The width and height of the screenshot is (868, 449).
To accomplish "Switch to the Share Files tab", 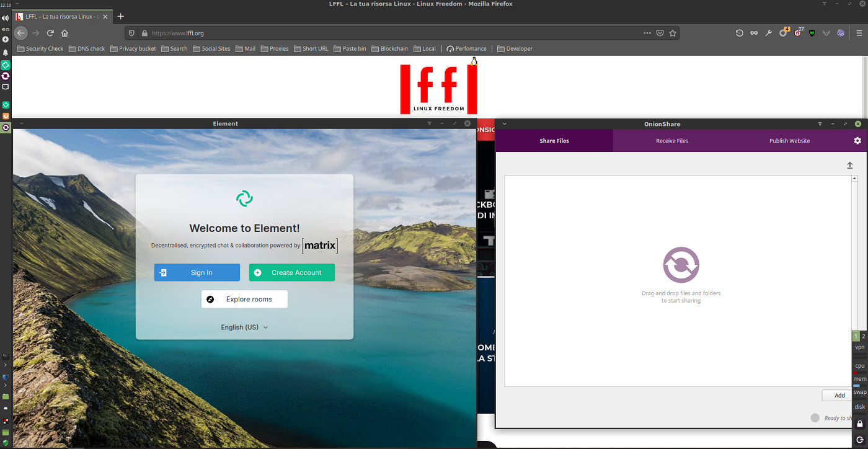I will pyautogui.click(x=554, y=141).
